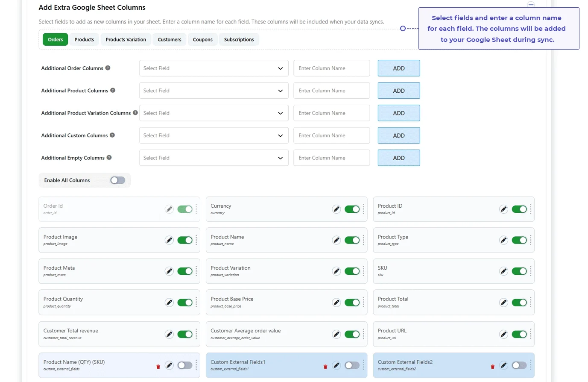The width and height of the screenshot is (588, 382).
Task: Click ADD for Additional Empty Columns
Action: click(x=399, y=158)
